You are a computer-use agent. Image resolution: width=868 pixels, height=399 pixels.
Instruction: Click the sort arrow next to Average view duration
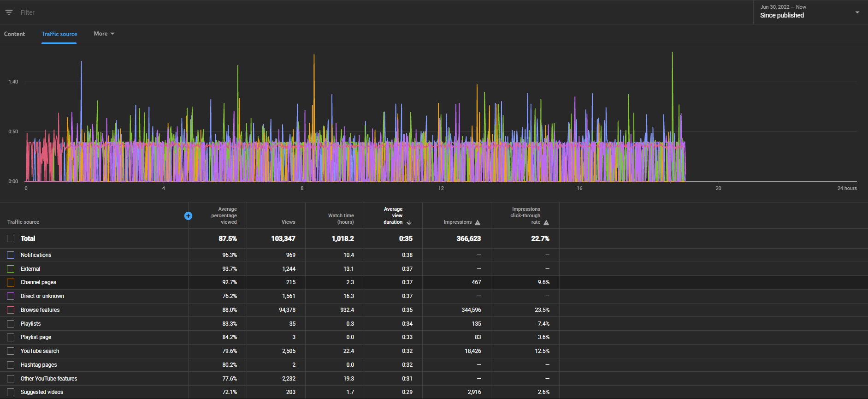tap(409, 222)
